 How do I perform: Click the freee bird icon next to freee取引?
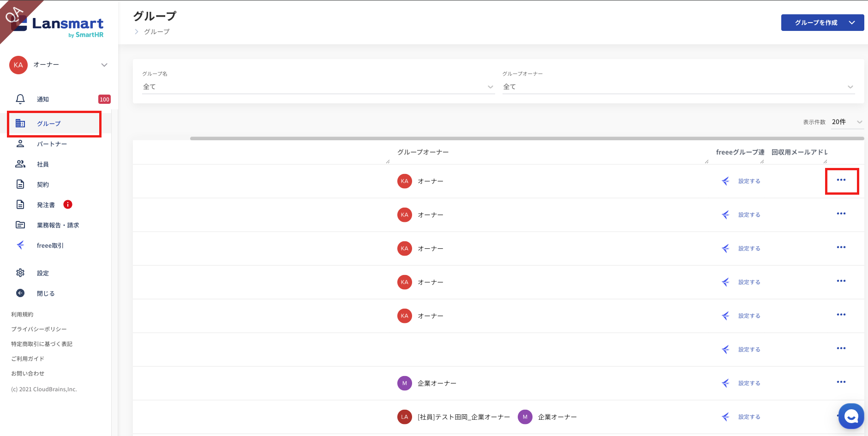20,245
